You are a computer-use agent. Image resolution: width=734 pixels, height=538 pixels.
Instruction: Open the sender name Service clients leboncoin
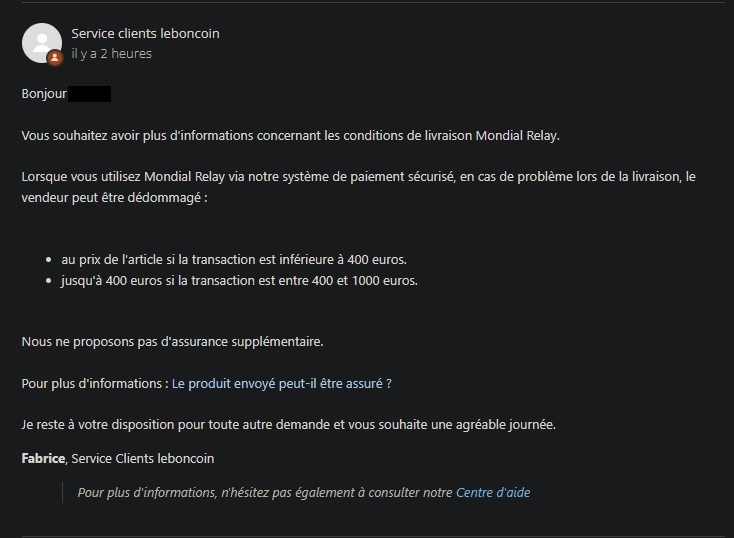coord(145,33)
